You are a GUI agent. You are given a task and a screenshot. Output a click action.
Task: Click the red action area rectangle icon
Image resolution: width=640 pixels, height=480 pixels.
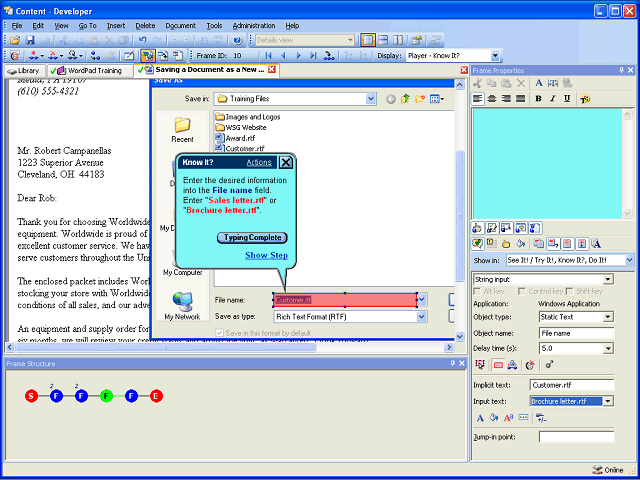click(x=498, y=365)
